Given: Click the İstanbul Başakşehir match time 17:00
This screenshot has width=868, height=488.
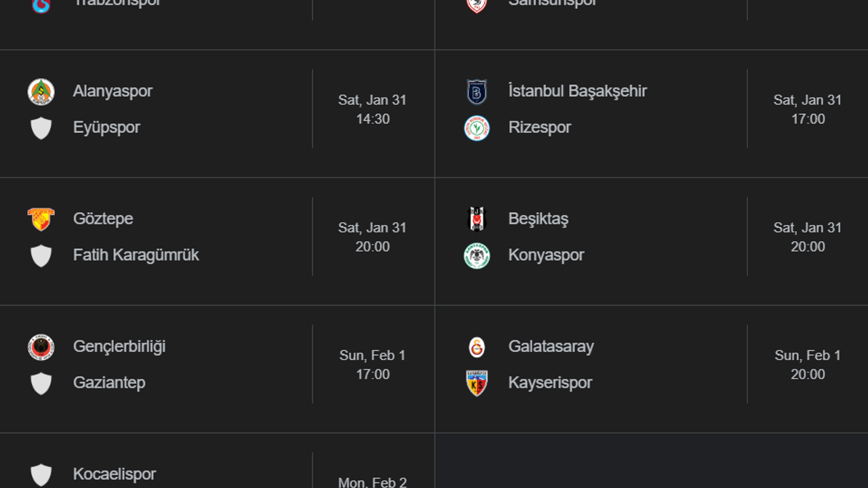Looking at the screenshot, I should [x=808, y=119].
